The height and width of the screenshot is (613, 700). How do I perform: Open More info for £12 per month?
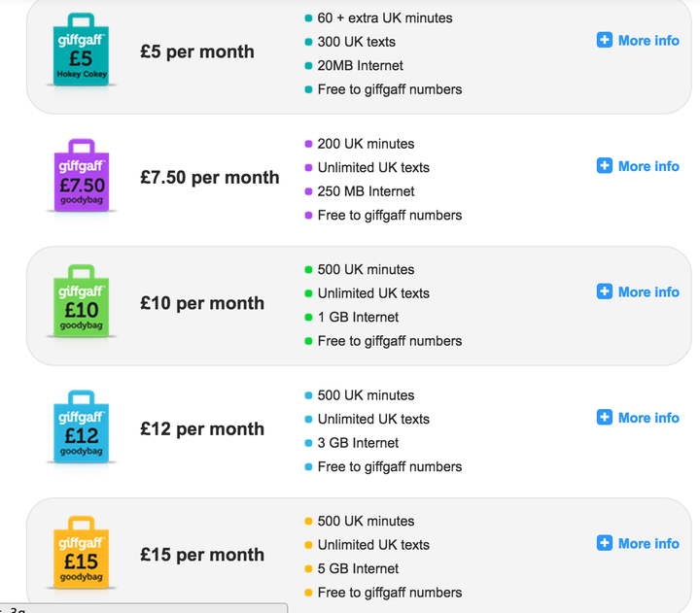click(x=648, y=418)
